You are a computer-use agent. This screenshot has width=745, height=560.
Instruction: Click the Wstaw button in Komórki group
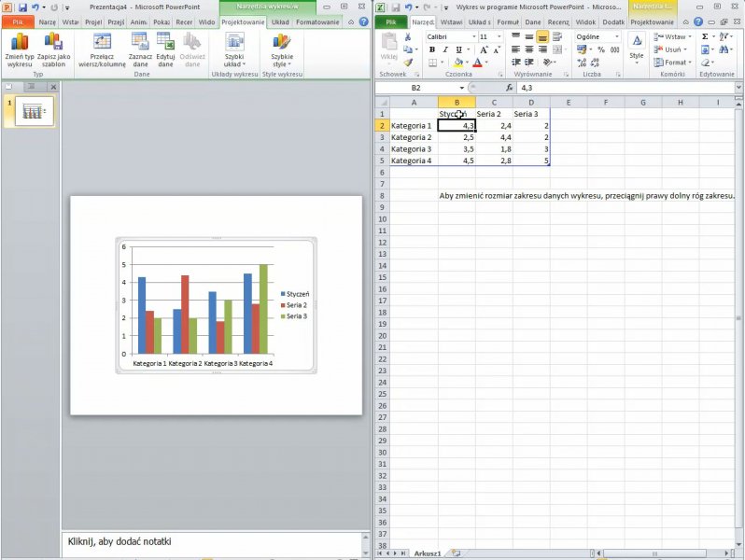[x=672, y=36]
